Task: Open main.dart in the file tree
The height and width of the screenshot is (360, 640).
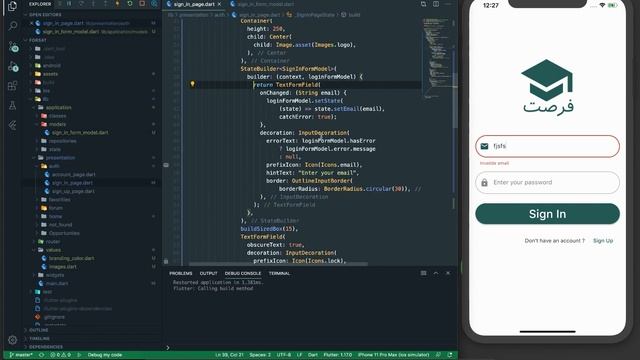Action: (x=57, y=283)
